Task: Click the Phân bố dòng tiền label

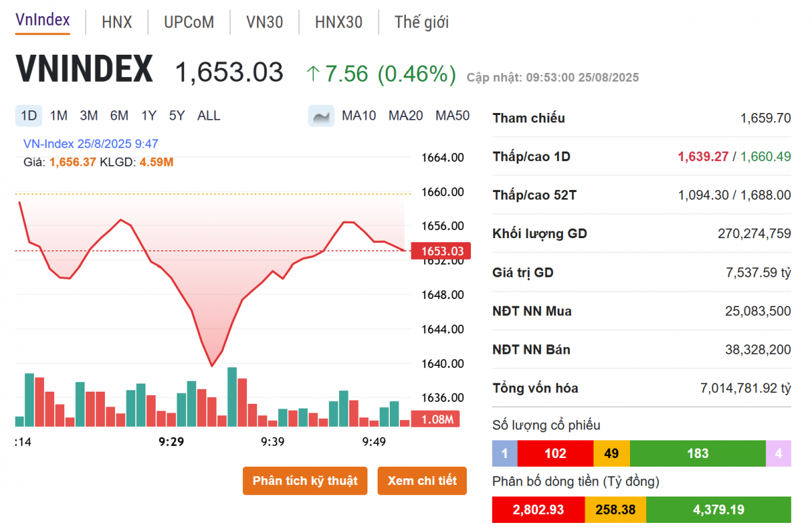Action: [x=576, y=482]
